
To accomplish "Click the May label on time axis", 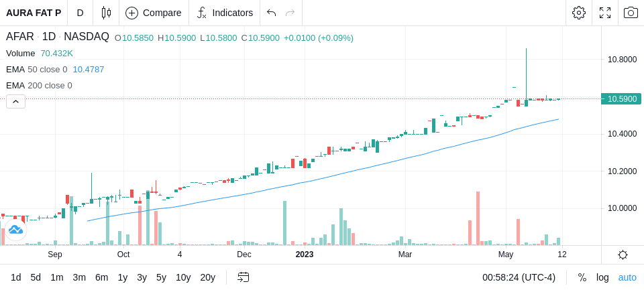I will [506, 255].
